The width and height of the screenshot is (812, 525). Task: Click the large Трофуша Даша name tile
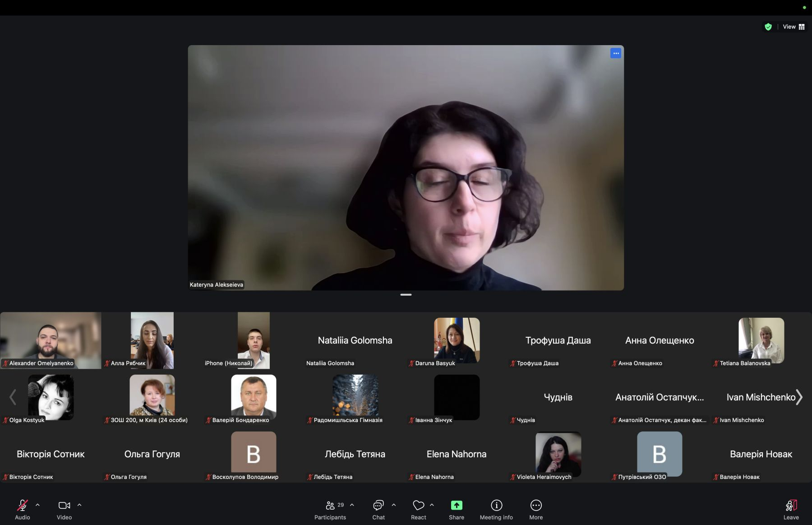[x=558, y=340]
